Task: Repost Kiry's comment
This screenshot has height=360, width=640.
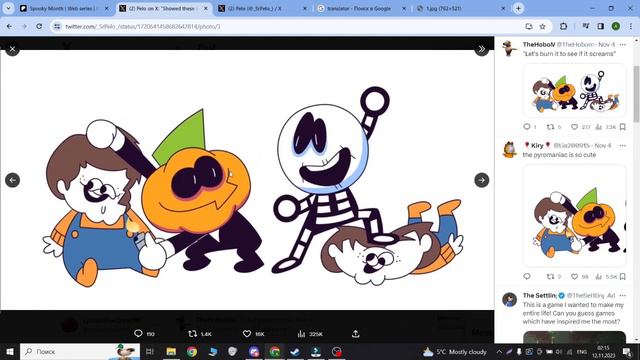Action: pos(550,276)
